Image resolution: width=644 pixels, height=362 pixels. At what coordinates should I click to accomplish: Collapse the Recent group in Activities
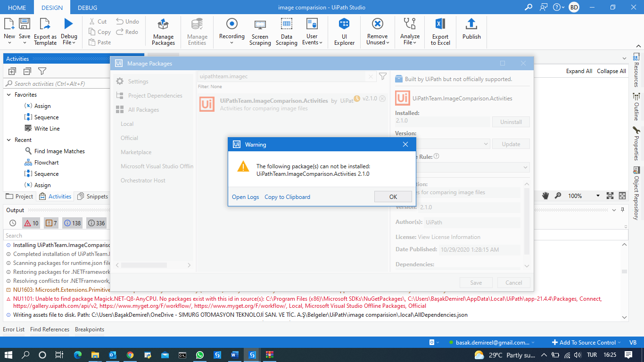pos(9,140)
